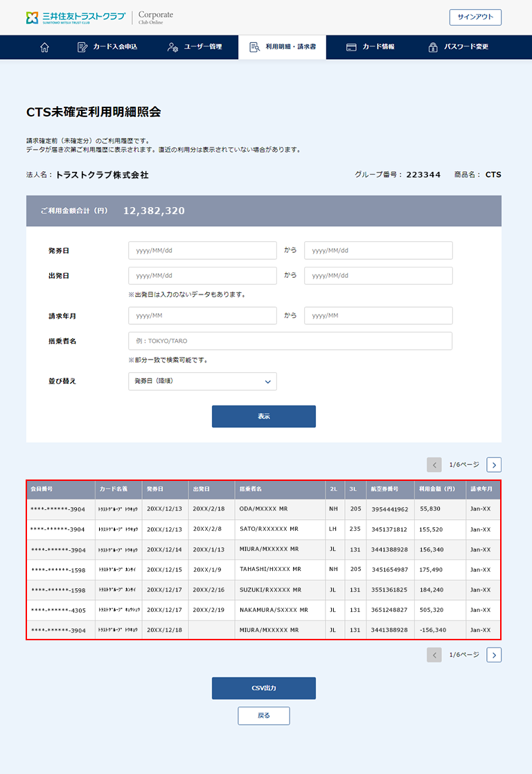Click the ユーザー管理 person icon
532x774 pixels.
[173, 47]
